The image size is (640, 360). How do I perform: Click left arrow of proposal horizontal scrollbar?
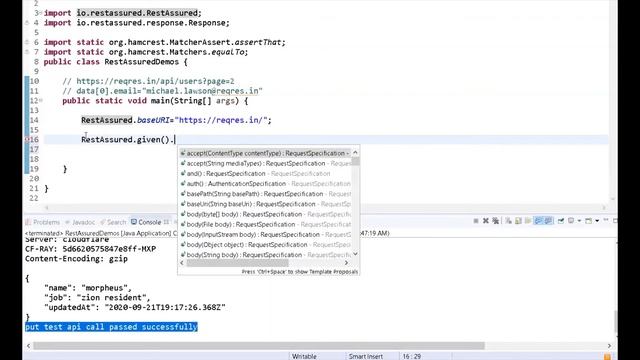coord(182,263)
